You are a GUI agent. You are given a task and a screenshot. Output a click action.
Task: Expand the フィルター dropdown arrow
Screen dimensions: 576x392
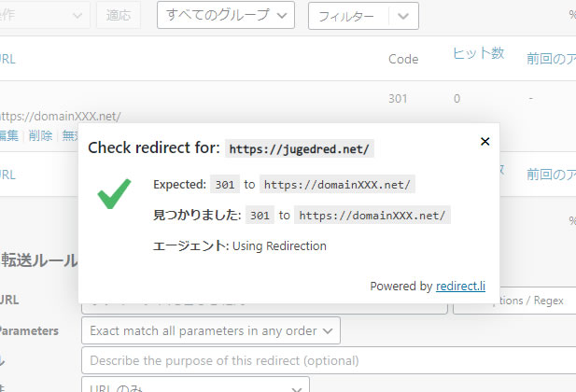pyautogui.click(x=403, y=16)
